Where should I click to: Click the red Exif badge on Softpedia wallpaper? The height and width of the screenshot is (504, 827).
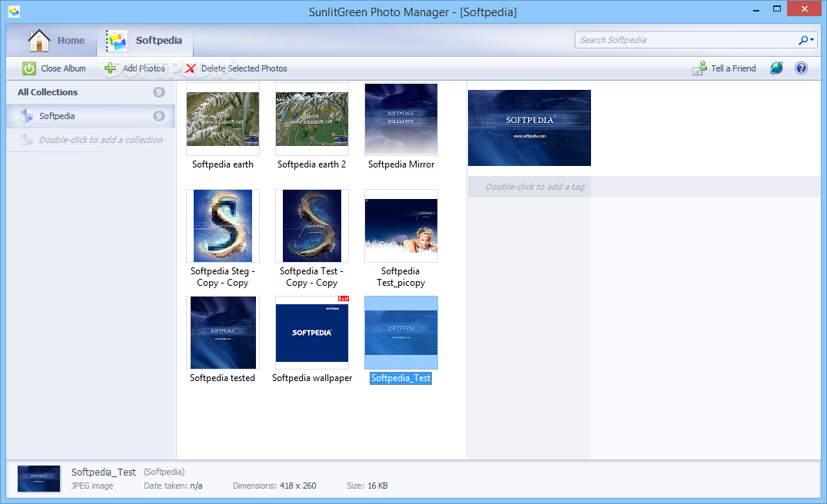(344, 299)
